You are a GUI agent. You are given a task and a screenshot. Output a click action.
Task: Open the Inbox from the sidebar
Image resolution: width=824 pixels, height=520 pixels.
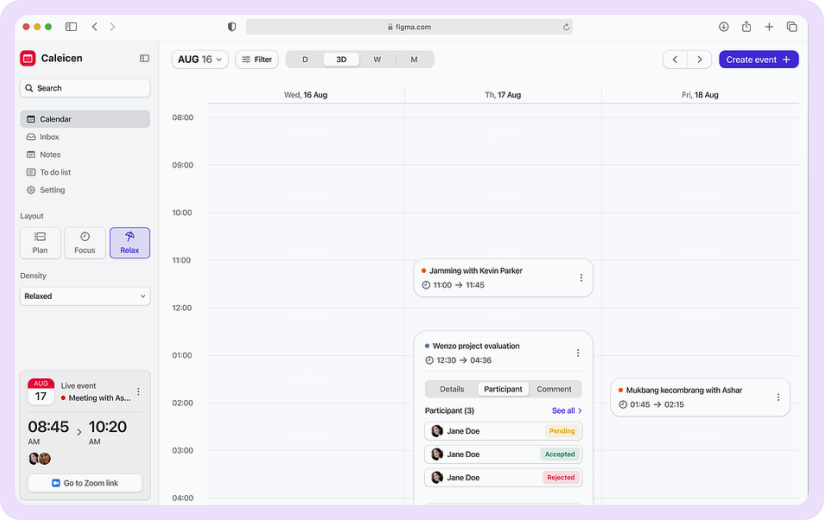pos(49,137)
